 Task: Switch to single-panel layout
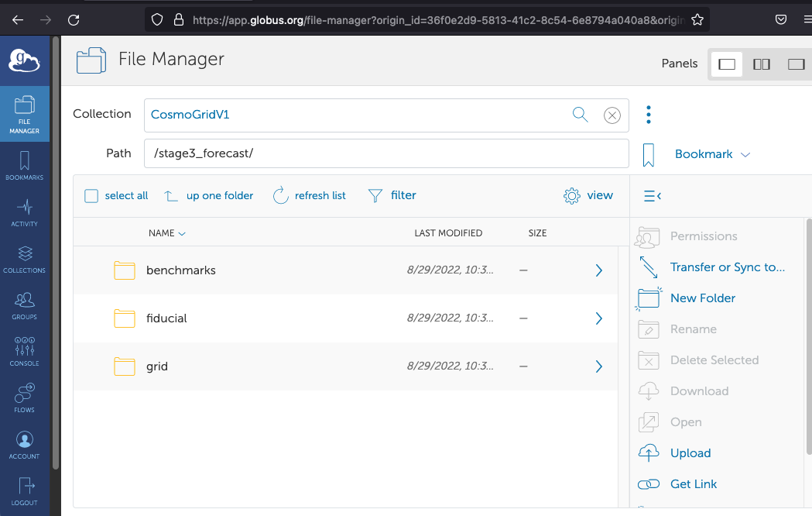[x=727, y=64]
